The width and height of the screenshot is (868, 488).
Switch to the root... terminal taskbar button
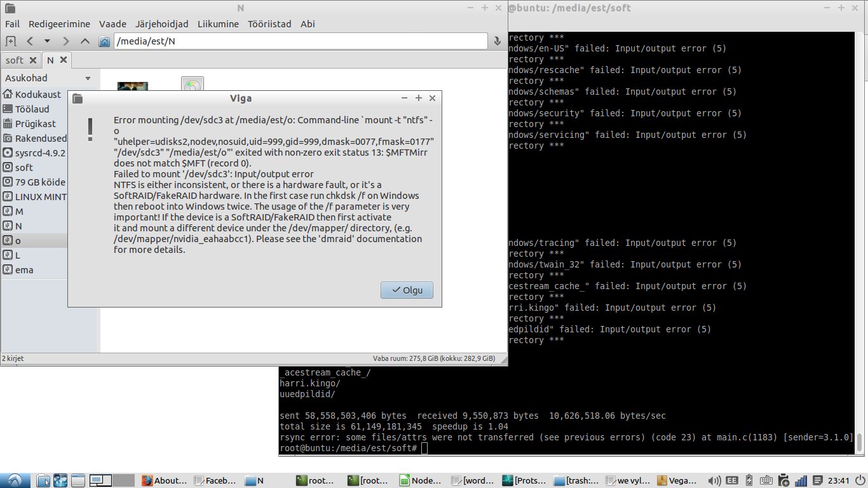(319, 480)
